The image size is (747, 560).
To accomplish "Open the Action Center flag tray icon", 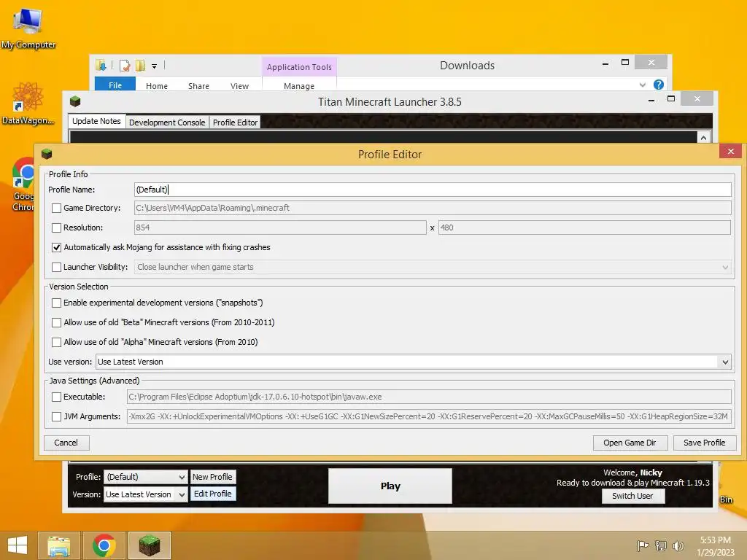I will tap(643, 545).
